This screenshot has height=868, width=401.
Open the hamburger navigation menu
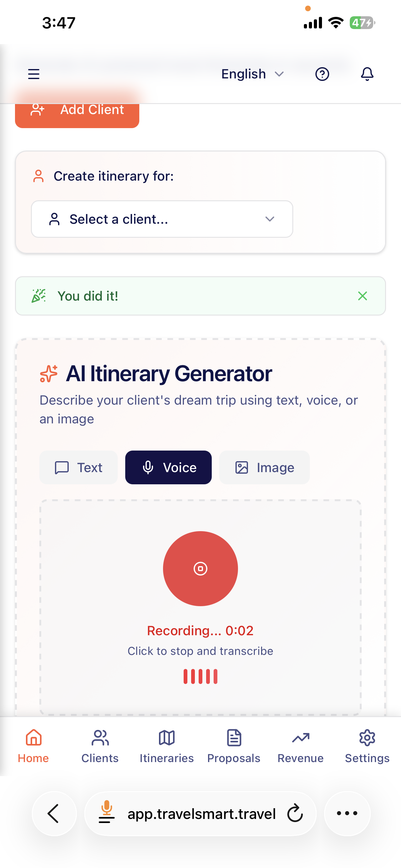pyautogui.click(x=33, y=74)
